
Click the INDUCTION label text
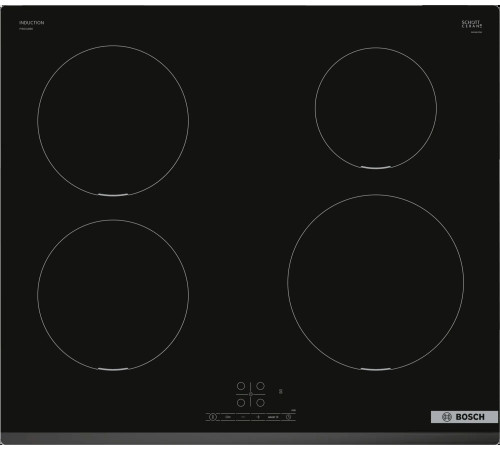tap(32, 23)
